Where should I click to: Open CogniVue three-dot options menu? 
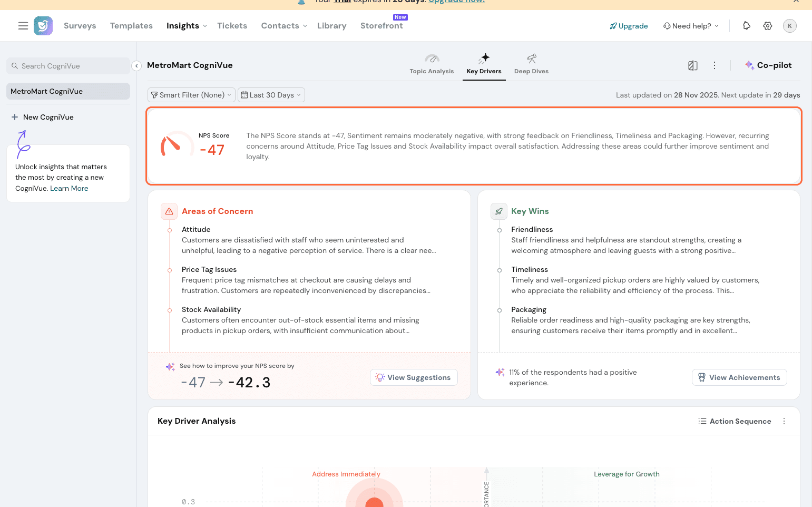[715, 65]
